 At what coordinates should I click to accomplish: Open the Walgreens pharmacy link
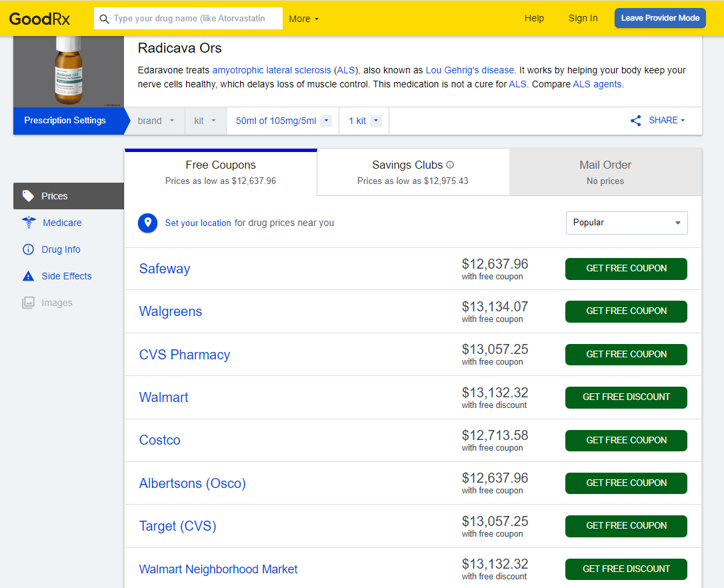pos(171,311)
